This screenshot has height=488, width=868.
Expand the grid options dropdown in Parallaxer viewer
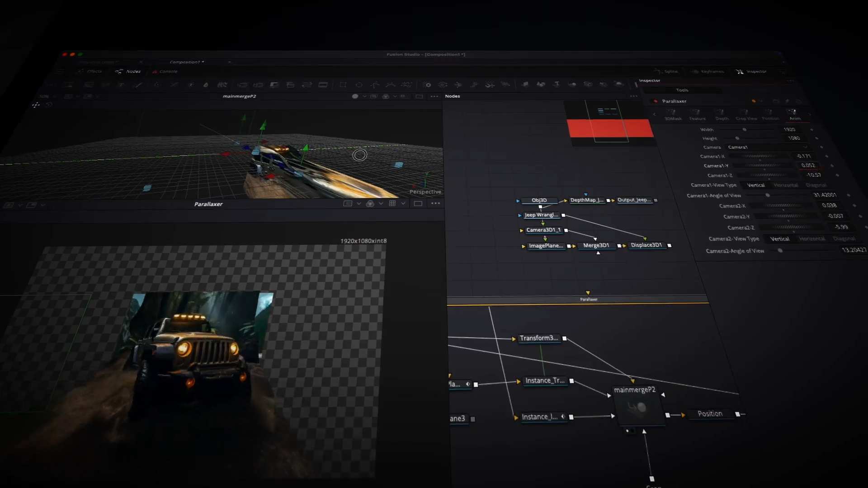[403, 203]
